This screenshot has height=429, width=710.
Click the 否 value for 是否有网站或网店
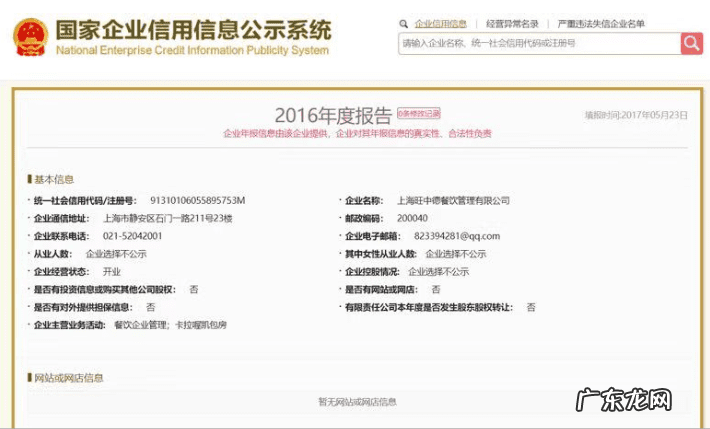[x=436, y=289]
